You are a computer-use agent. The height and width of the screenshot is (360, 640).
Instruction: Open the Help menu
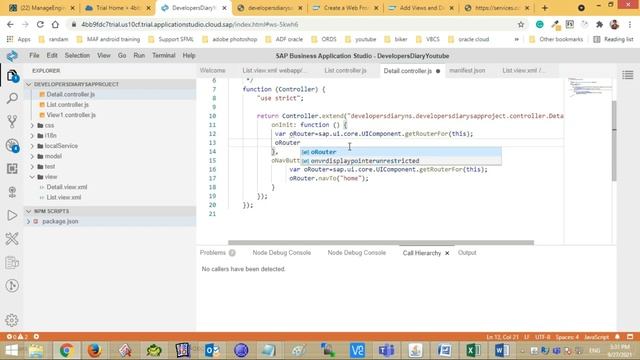pyautogui.click(x=189, y=56)
